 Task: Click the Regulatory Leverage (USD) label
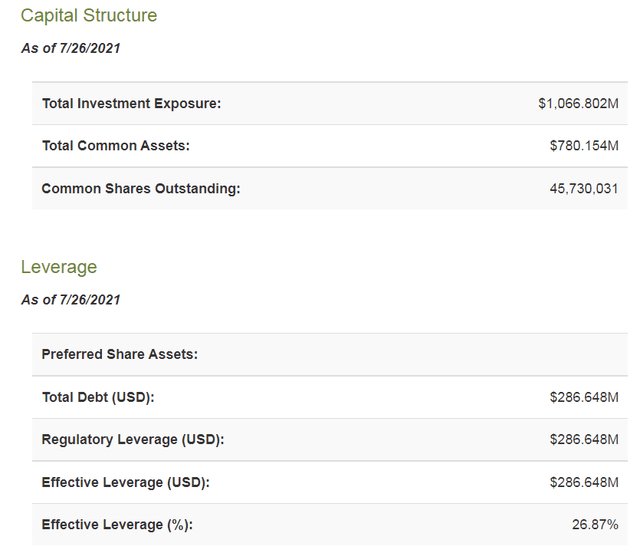click(x=133, y=440)
